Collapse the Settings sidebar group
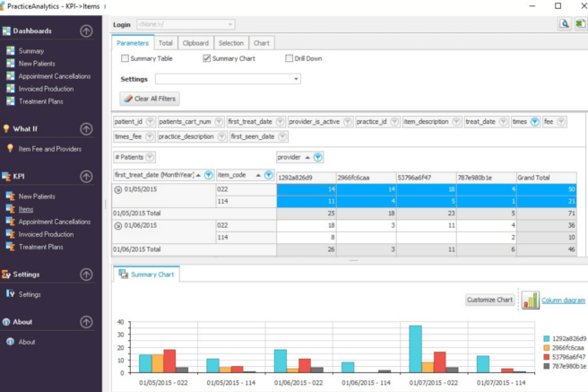The height and width of the screenshot is (392, 588). pos(86,274)
